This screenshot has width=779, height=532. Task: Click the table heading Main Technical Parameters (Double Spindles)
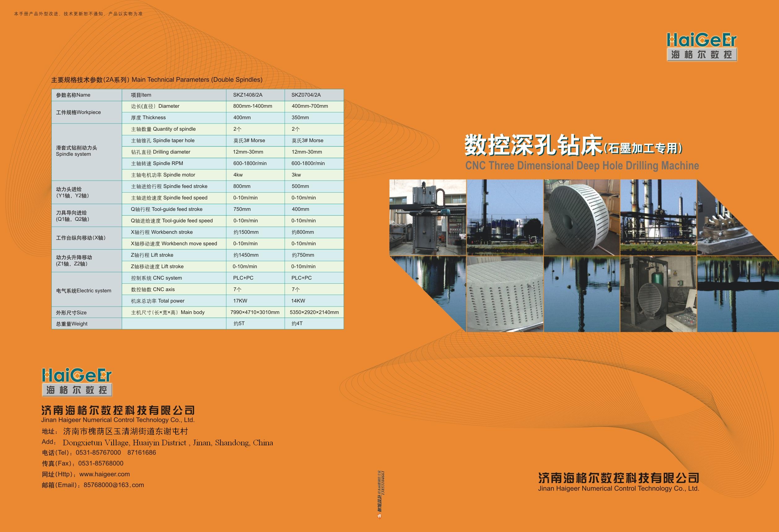(x=197, y=79)
